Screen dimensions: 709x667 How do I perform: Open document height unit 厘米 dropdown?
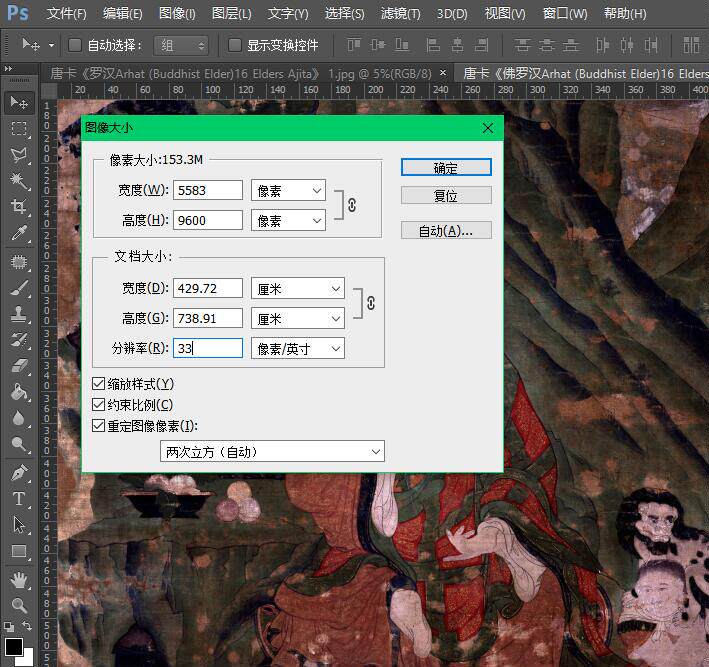tap(298, 318)
